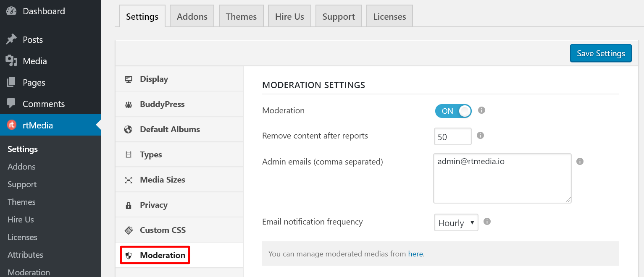Click the info icon beside the Moderation switch
This screenshot has height=277, width=644.
[481, 110]
